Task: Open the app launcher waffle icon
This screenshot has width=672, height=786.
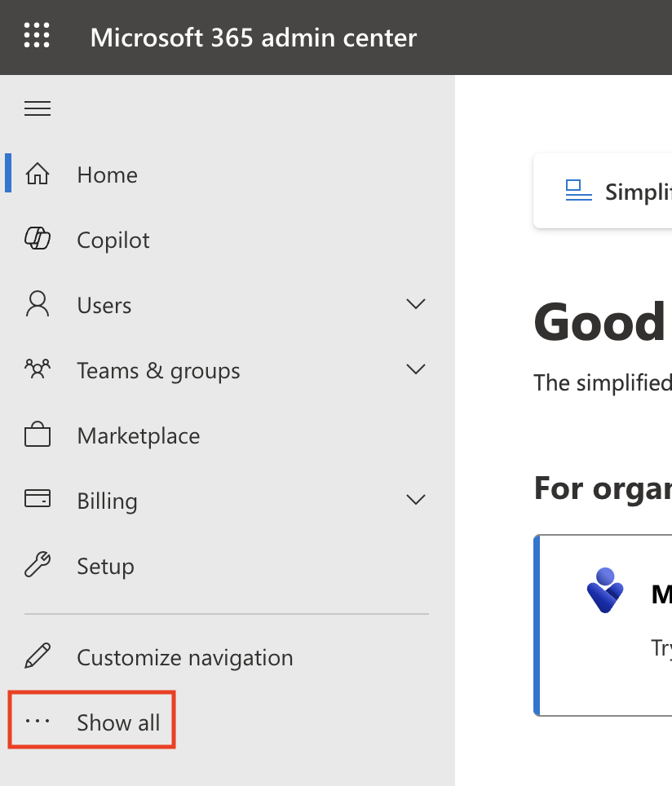Action: click(37, 37)
